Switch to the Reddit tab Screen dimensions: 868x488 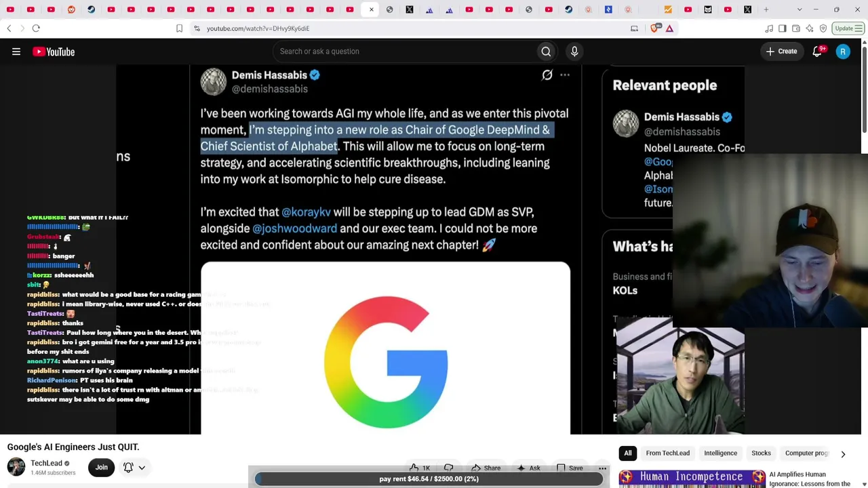(71, 9)
